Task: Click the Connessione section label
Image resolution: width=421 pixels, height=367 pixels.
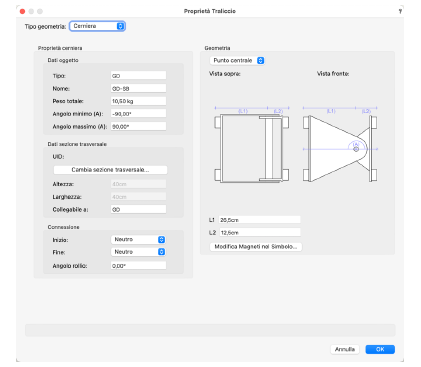Action: click(x=63, y=227)
